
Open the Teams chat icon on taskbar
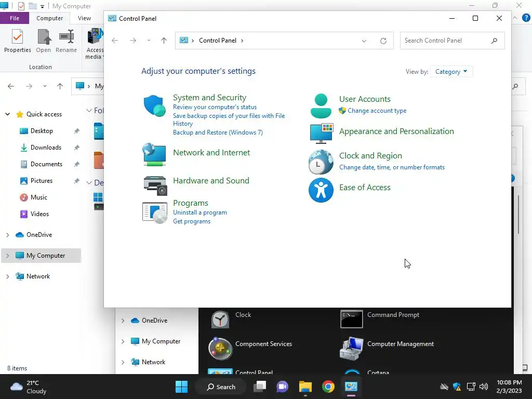coord(282,387)
